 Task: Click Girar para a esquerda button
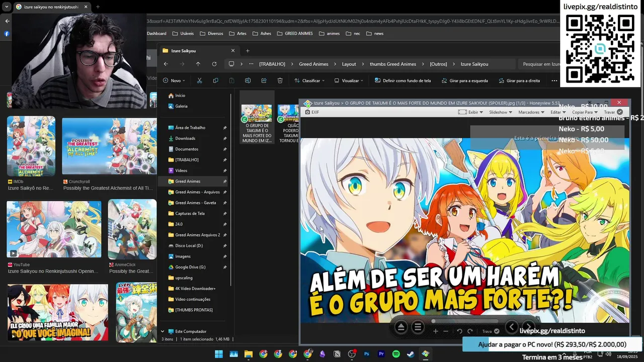pyautogui.click(x=464, y=80)
